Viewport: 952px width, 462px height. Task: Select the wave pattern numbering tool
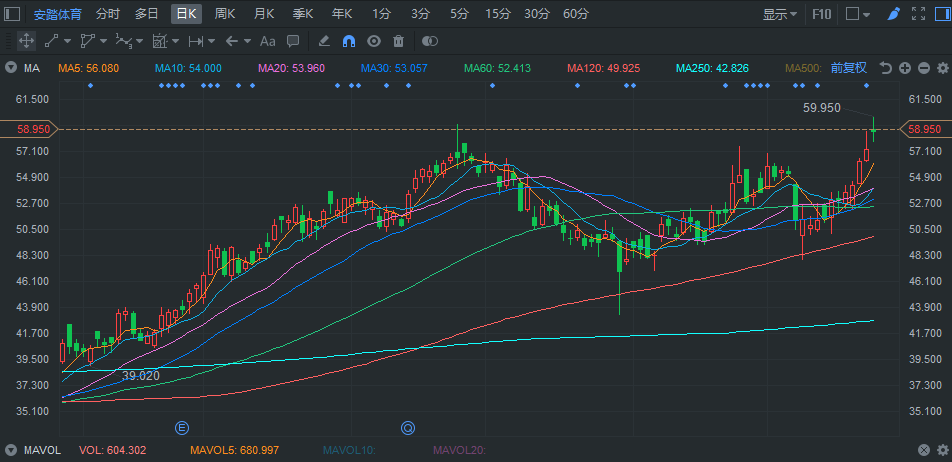coord(124,41)
